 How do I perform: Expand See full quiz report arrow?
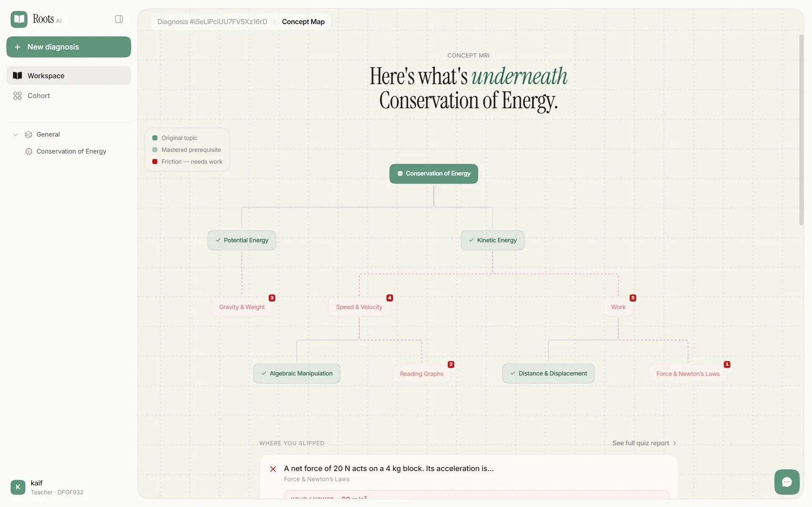pyautogui.click(x=674, y=443)
